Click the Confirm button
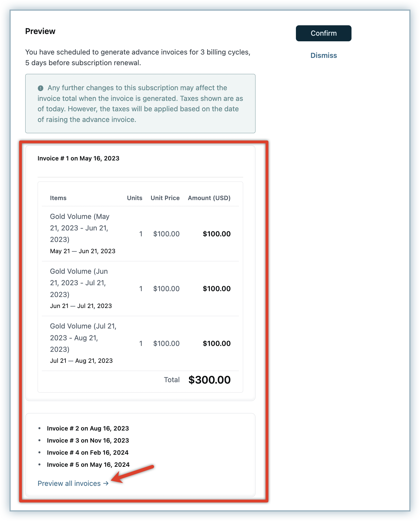Viewport: 420px width, 521px height. tap(323, 33)
